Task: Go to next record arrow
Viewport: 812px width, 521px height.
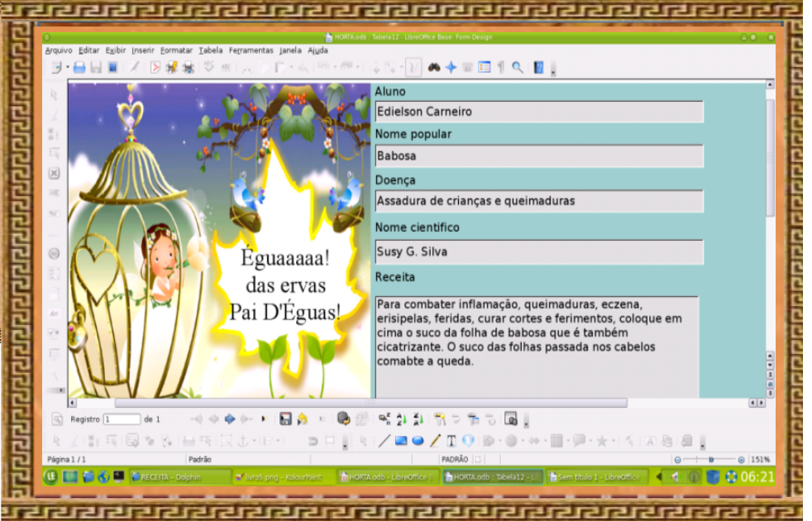Action: coord(230,419)
